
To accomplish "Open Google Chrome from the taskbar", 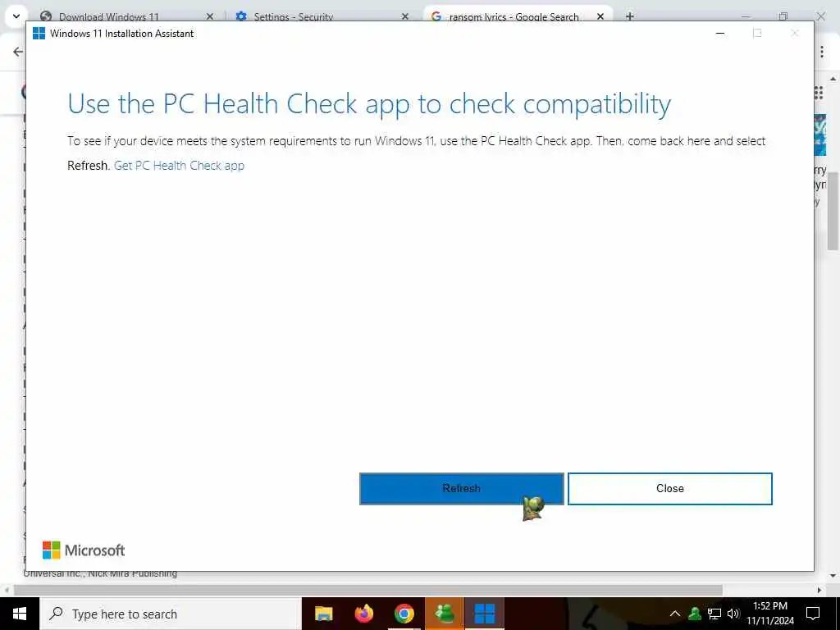I will point(404,614).
